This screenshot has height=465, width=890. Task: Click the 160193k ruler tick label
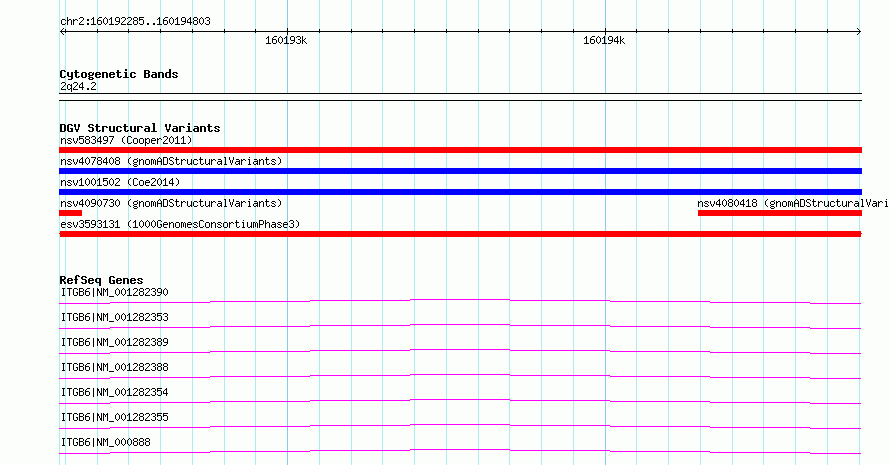[x=286, y=40]
